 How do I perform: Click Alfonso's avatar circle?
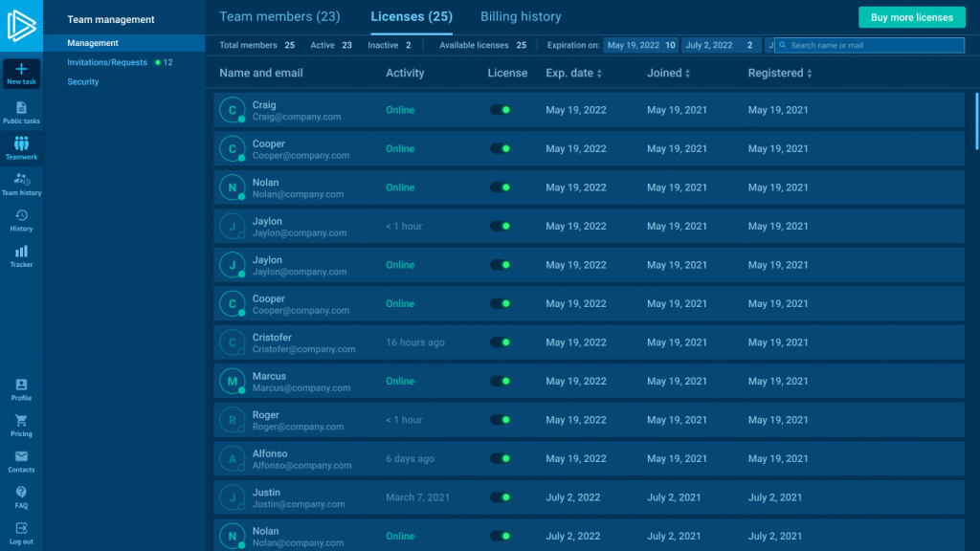[x=233, y=458]
